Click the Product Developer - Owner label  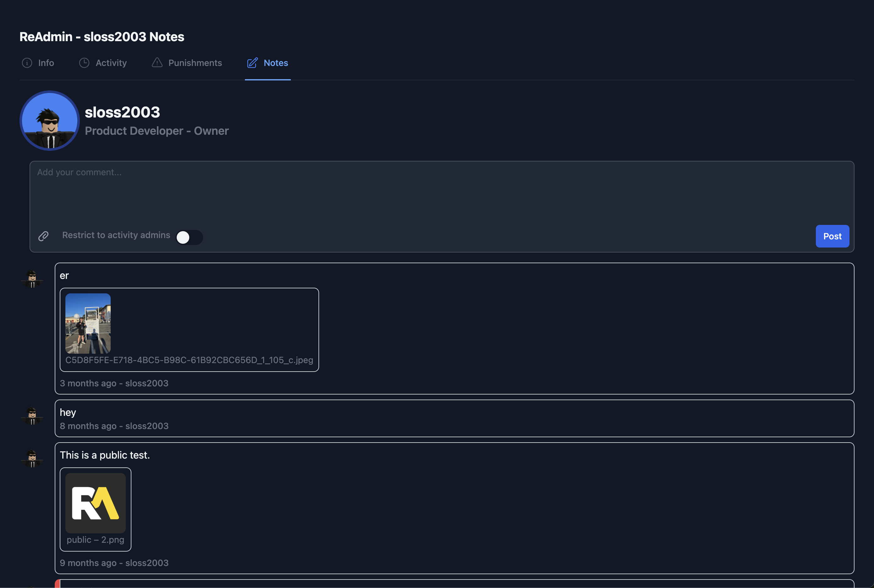tap(157, 131)
